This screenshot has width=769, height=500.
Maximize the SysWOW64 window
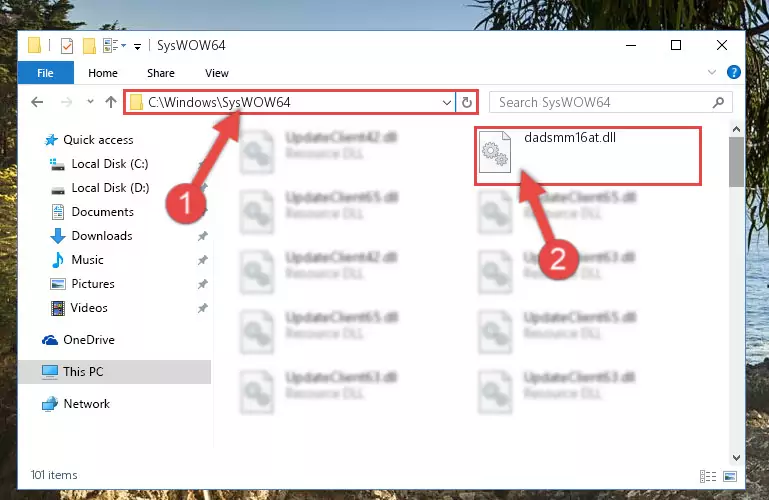pos(676,46)
